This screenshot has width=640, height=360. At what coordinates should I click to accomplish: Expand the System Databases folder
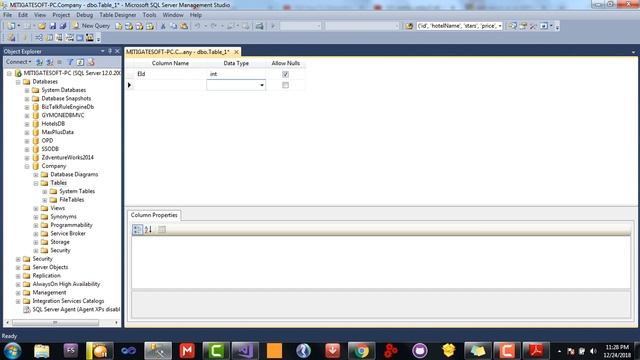[27, 90]
